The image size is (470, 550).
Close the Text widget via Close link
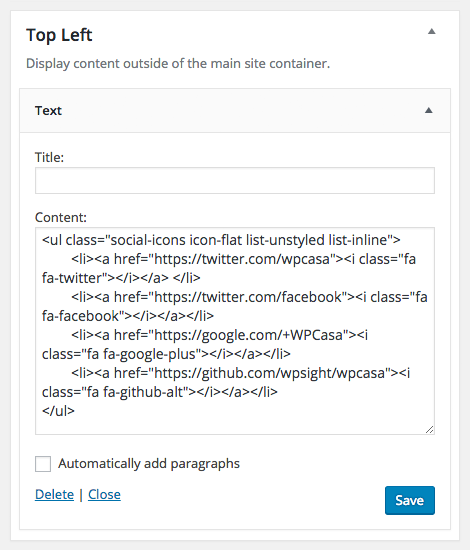(104, 494)
